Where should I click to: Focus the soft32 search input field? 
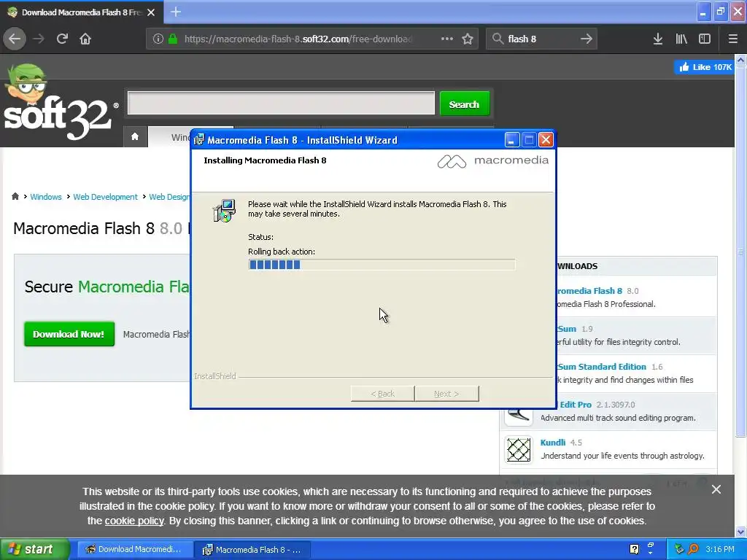(281, 103)
